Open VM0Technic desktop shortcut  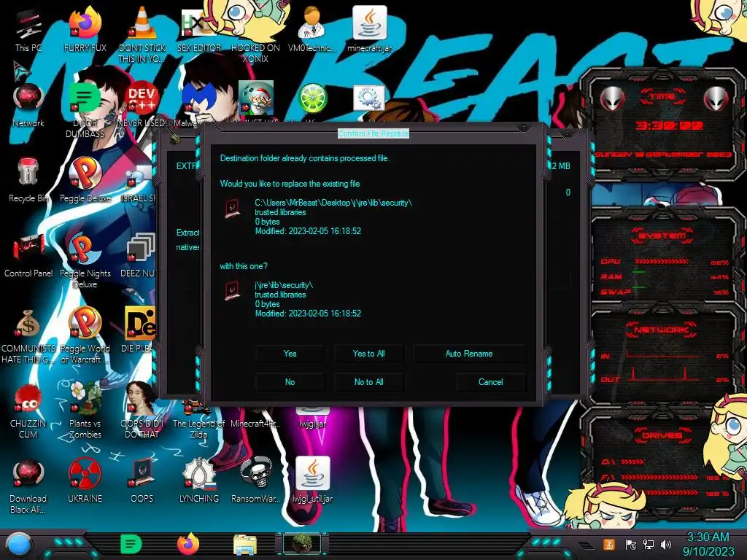312,29
